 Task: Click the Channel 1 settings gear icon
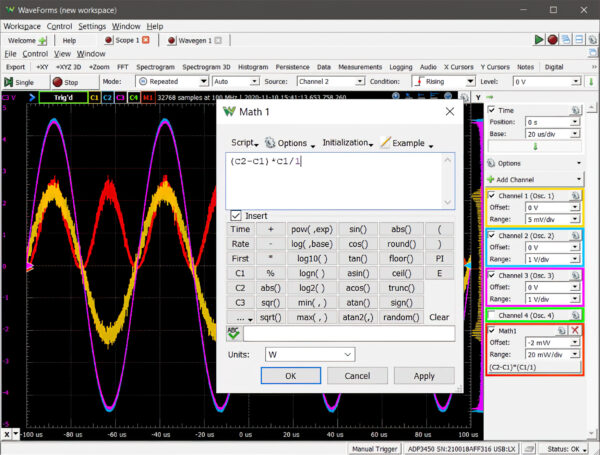point(577,194)
